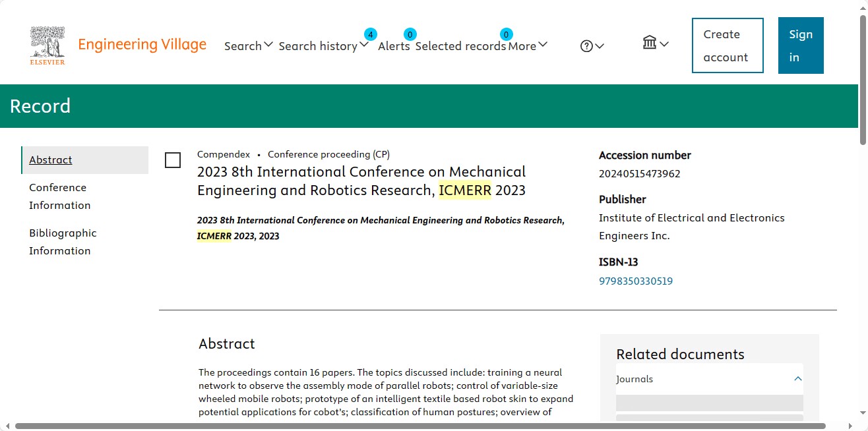Jump to Bibliographic Information section
The width and height of the screenshot is (868, 431).
point(63,242)
